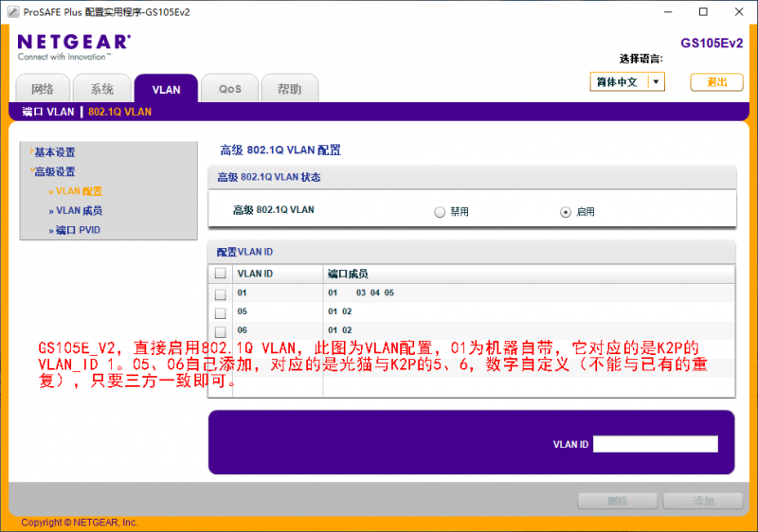
Task: Select the VLAN tab
Action: pyautogui.click(x=166, y=89)
